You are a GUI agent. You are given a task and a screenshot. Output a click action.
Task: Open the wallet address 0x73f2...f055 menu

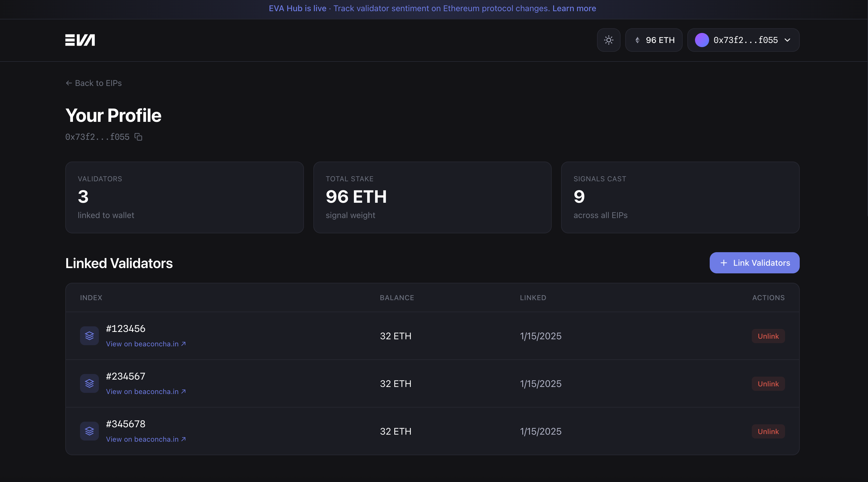pos(743,40)
